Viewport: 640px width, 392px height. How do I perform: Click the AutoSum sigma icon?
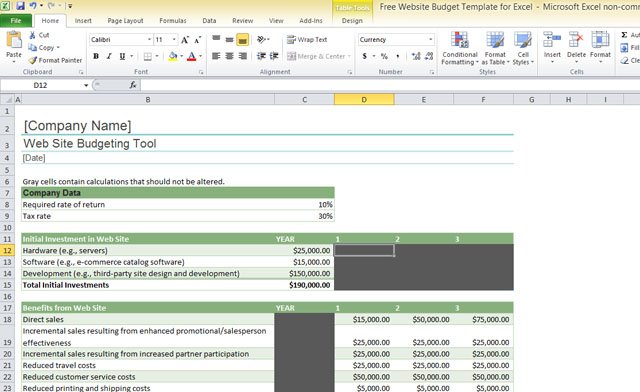pyautogui.click(x=624, y=35)
